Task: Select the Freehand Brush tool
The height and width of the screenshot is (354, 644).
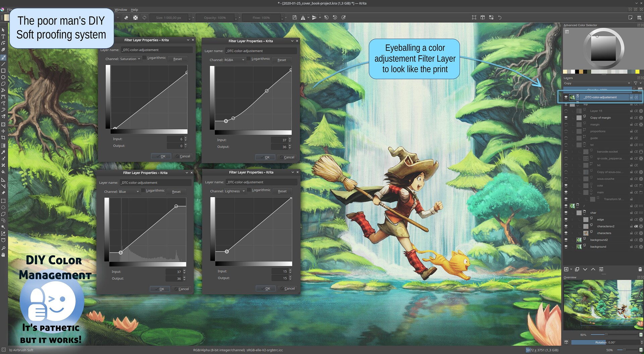Action: [3, 57]
